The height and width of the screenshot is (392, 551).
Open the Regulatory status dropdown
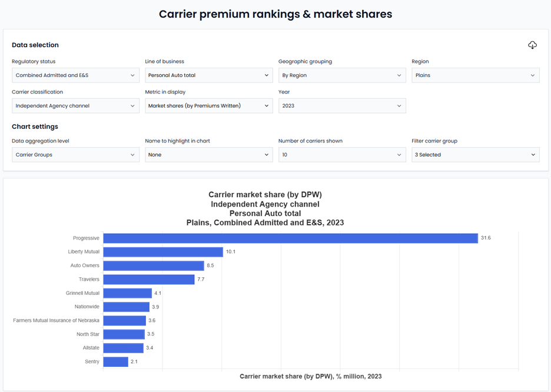click(x=75, y=75)
